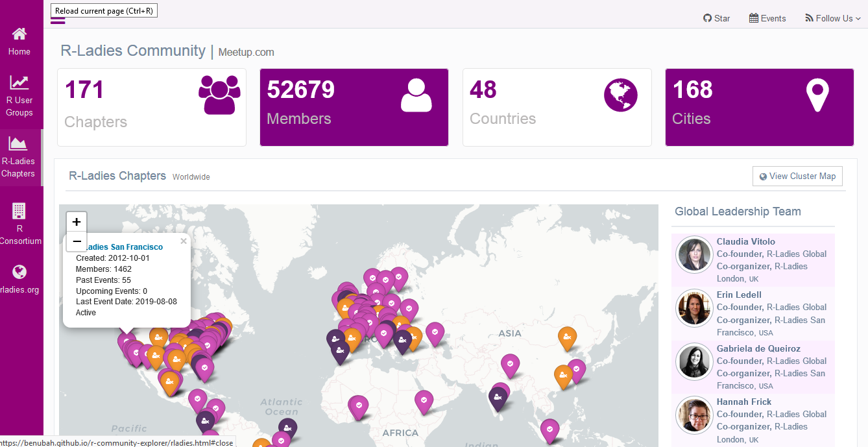
Task: Click the GitHub Star link
Action: 717,18
